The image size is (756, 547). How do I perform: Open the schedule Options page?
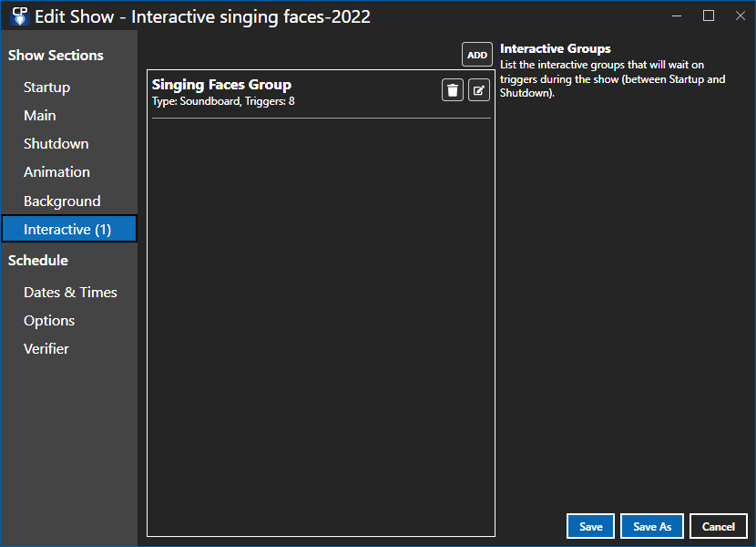pyautogui.click(x=48, y=321)
